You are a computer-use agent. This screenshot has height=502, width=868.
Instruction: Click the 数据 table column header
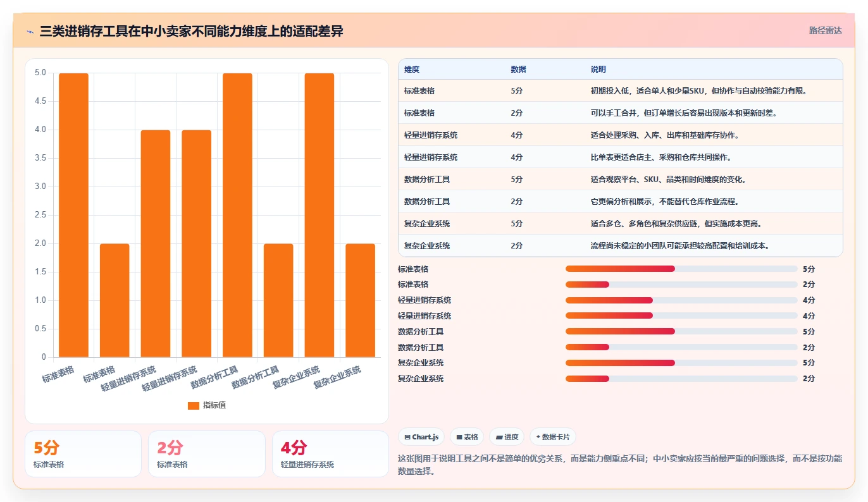pyautogui.click(x=518, y=70)
